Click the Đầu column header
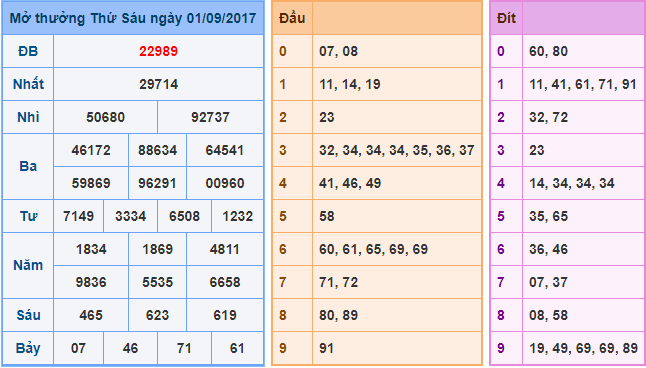Screen dimensions: 646x368 (x=292, y=18)
